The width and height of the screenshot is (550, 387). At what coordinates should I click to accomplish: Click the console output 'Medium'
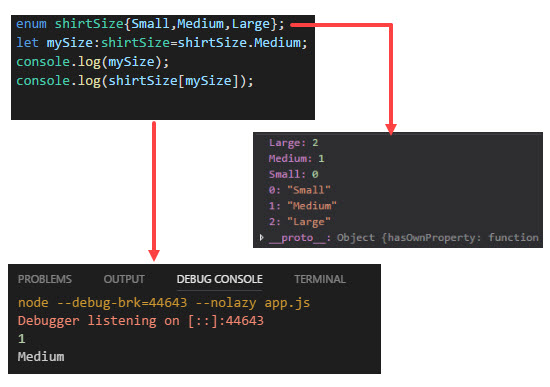pyautogui.click(x=41, y=357)
